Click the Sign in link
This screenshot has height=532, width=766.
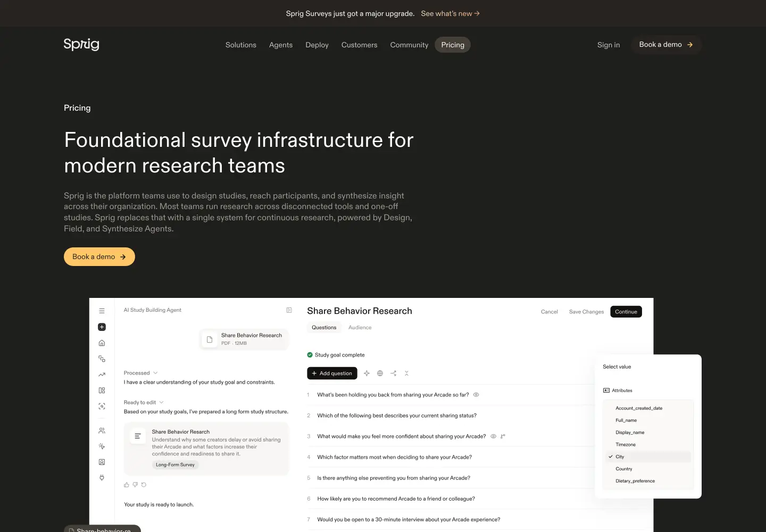tap(609, 45)
